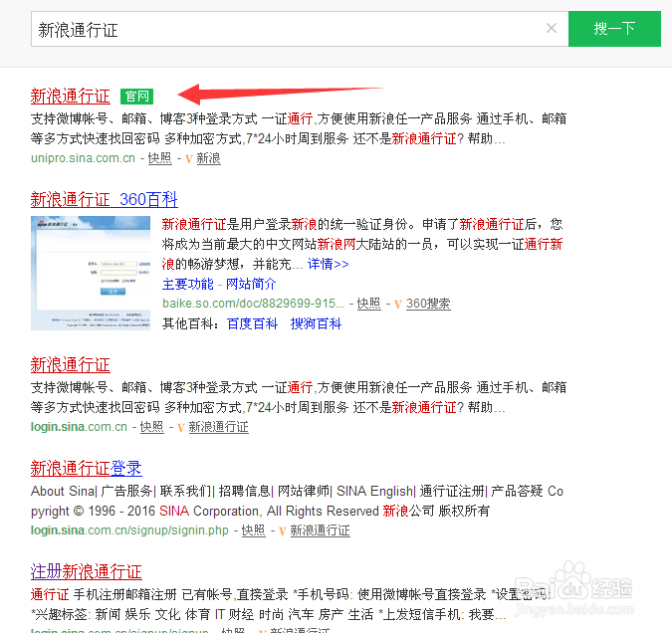Open the 360百科 login page thumbnail
Screen dimensions: 672x633
click(x=91, y=273)
